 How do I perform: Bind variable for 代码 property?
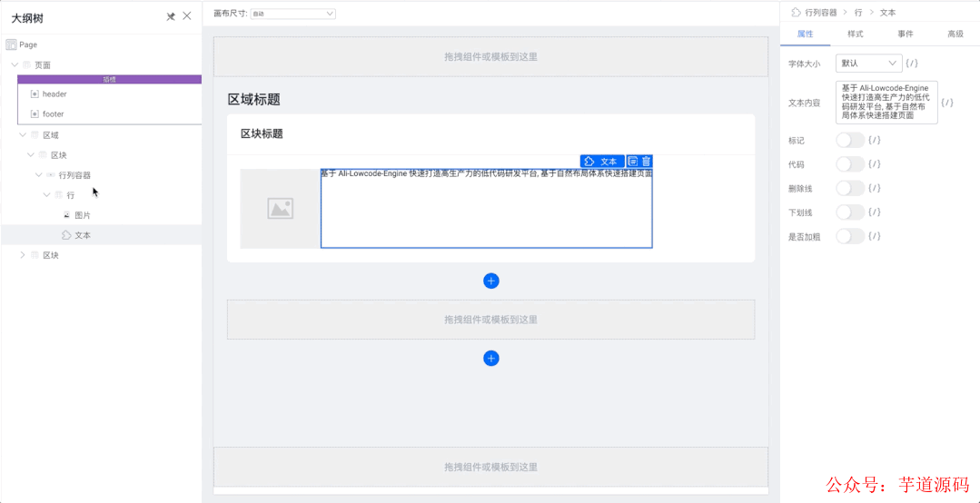coord(875,164)
